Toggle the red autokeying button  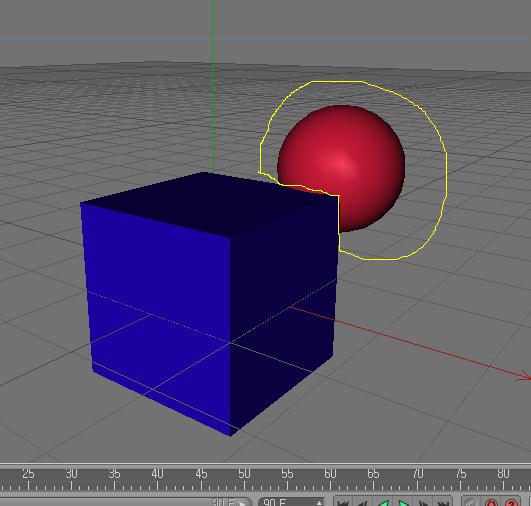(x=511, y=503)
